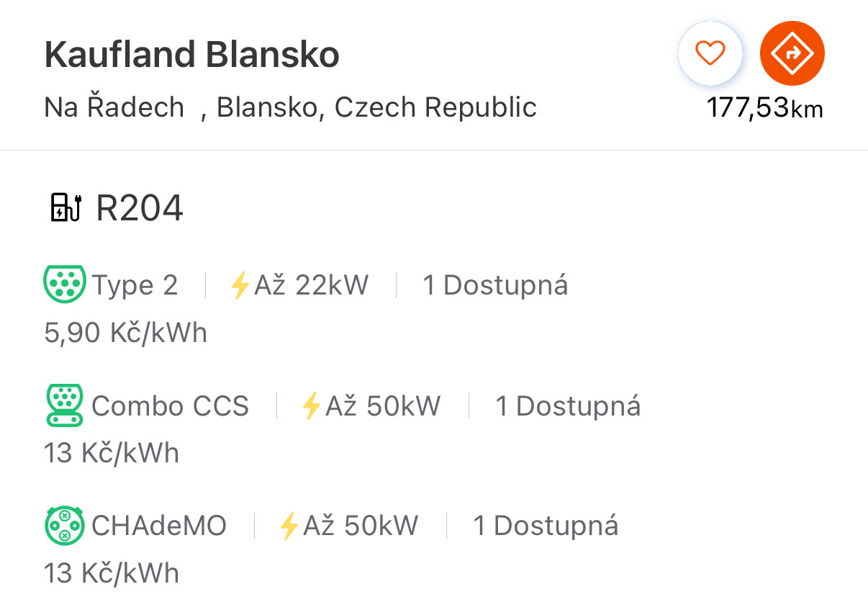The width and height of the screenshot is (868, 597).
Task: Tap 1 Dostupná status in Type 2 row
Action: coord(495,286)
